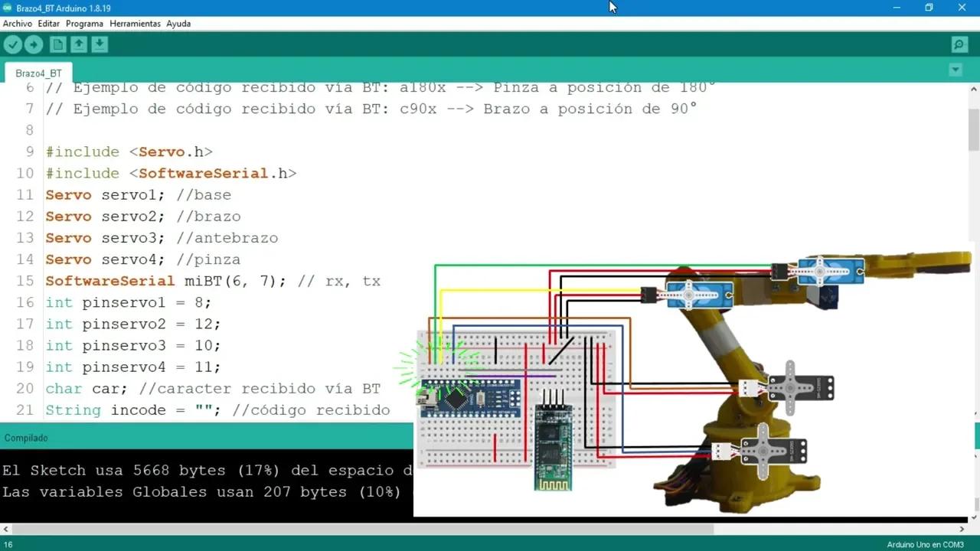Restore down the Arduino window
Image resolution: width=980 pixels, height=551 pixels.
click(x=929, y=8)
